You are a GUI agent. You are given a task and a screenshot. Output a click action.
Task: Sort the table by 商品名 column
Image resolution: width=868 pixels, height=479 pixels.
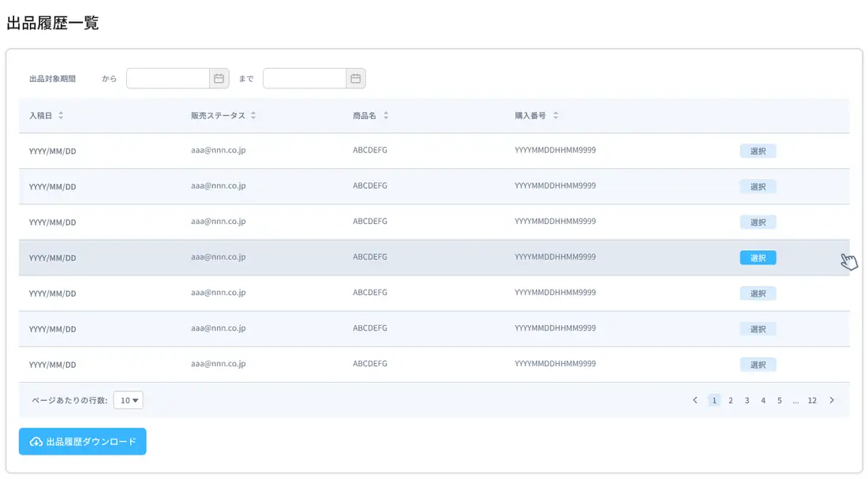(386, 116)
